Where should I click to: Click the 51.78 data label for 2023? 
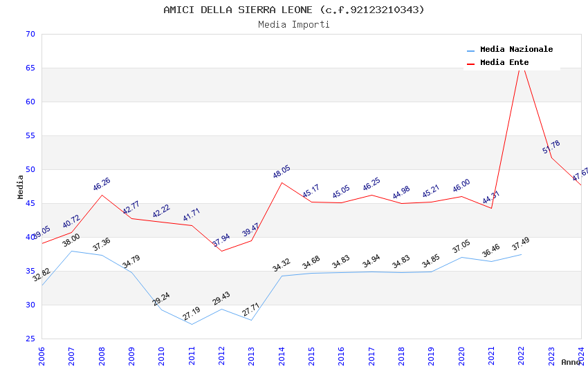[x=551, y=147]
